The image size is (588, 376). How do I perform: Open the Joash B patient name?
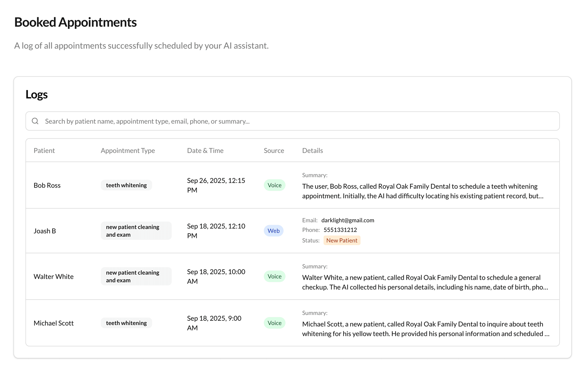point(45,231)
